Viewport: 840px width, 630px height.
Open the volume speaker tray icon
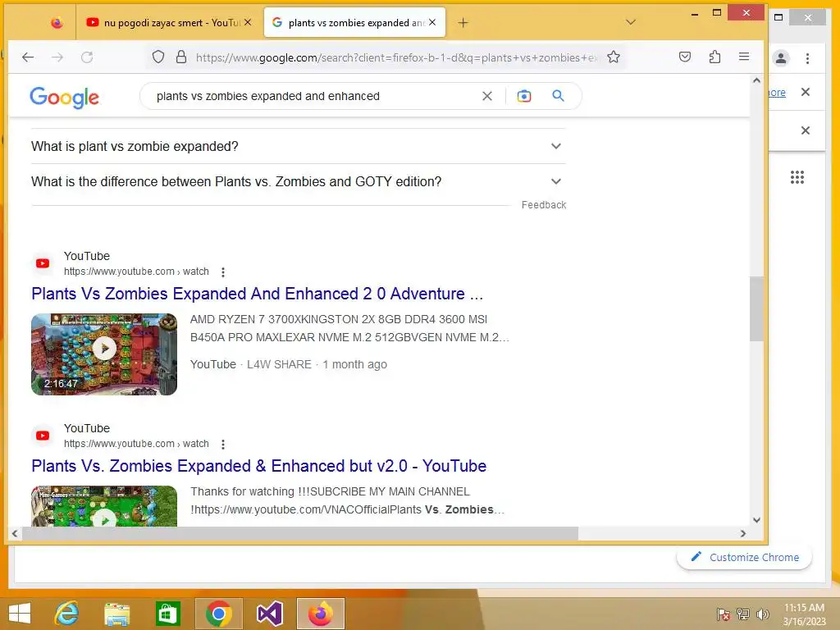(762, 614)
